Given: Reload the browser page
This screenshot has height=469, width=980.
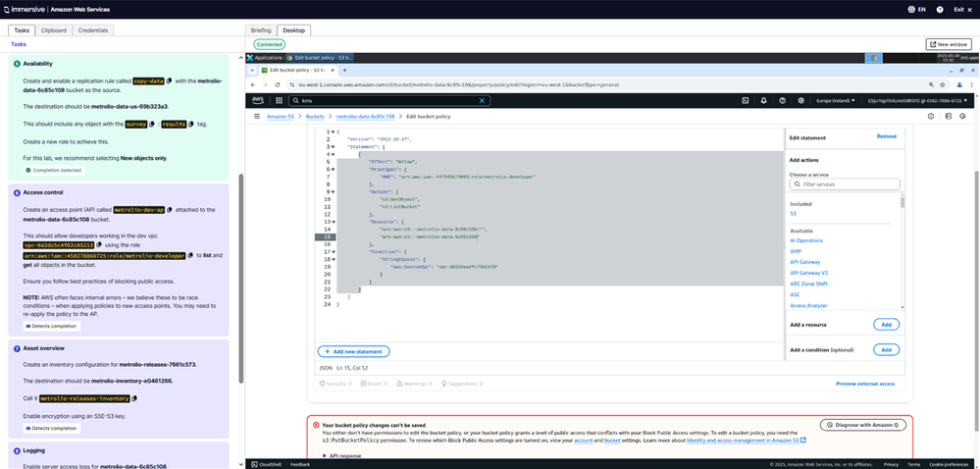Looking at the screenshot, I should (x=280, y=83).
